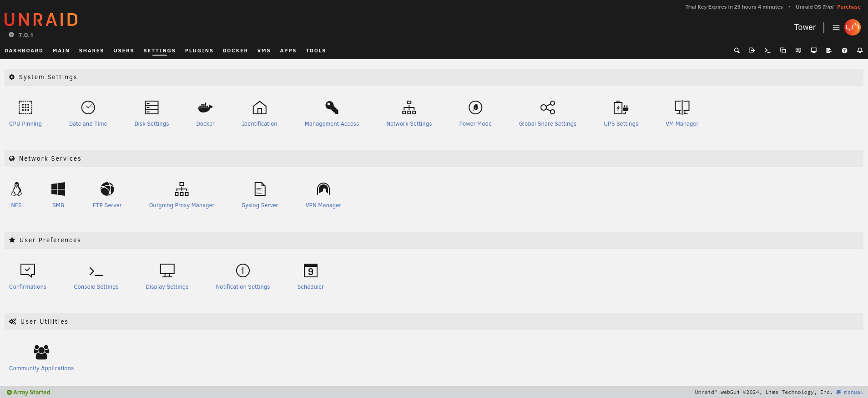The height and width of the screenshot is (398, 868).
Task: Open the SMB Windows logo icon
Action: coord(58,189)
